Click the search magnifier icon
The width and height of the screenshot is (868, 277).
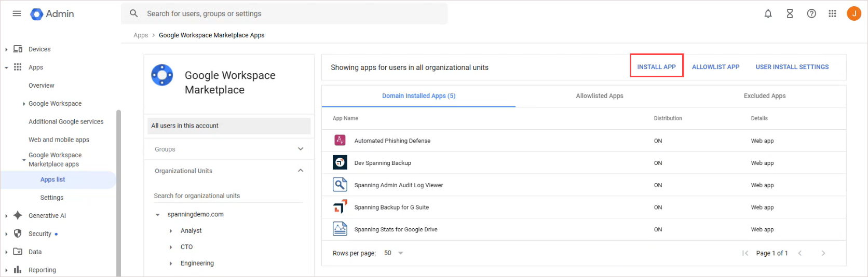(134, 13)
